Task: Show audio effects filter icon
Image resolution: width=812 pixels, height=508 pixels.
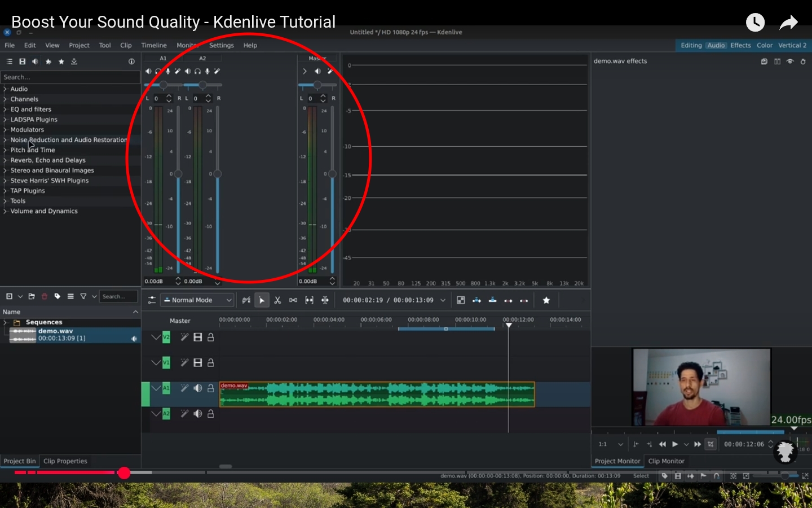Action: pyautogui.click(x=35, y=62)
